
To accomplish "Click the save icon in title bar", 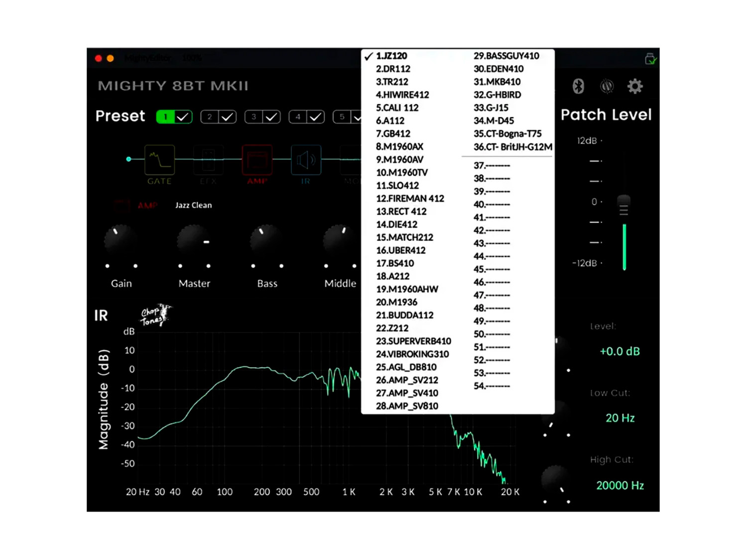I will 650,58.
